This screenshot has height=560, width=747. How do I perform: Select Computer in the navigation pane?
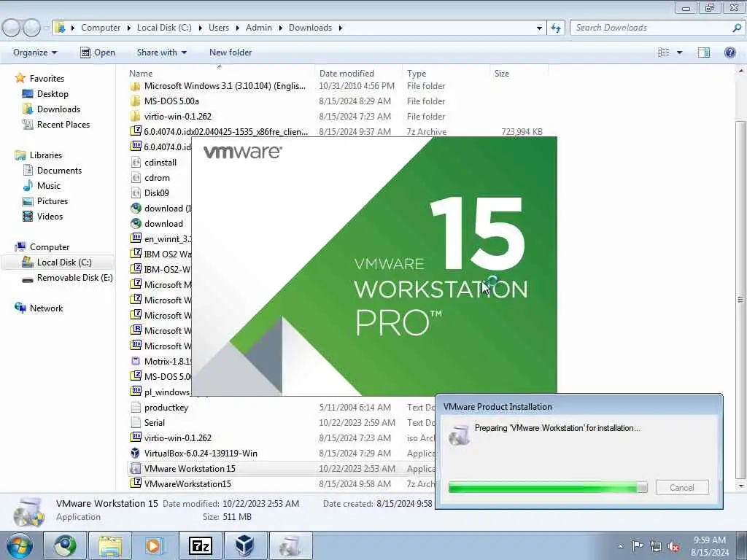click(50, 247)
